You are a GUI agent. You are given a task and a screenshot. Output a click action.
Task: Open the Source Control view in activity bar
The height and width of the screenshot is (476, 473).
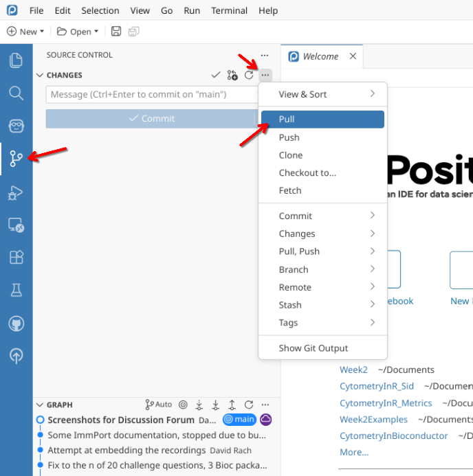tap(16, 159)
